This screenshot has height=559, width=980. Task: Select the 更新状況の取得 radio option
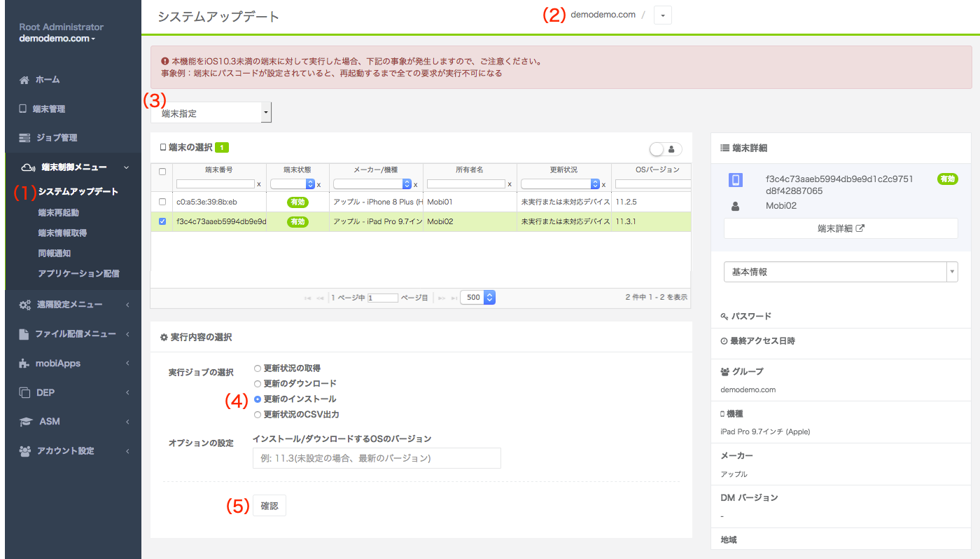pos(258,368)
